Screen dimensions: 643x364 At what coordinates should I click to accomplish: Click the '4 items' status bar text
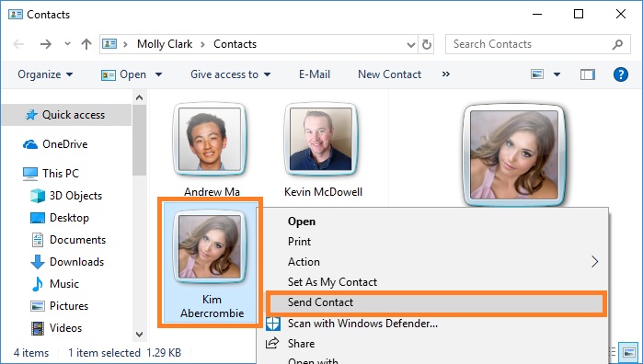[31, 353]
